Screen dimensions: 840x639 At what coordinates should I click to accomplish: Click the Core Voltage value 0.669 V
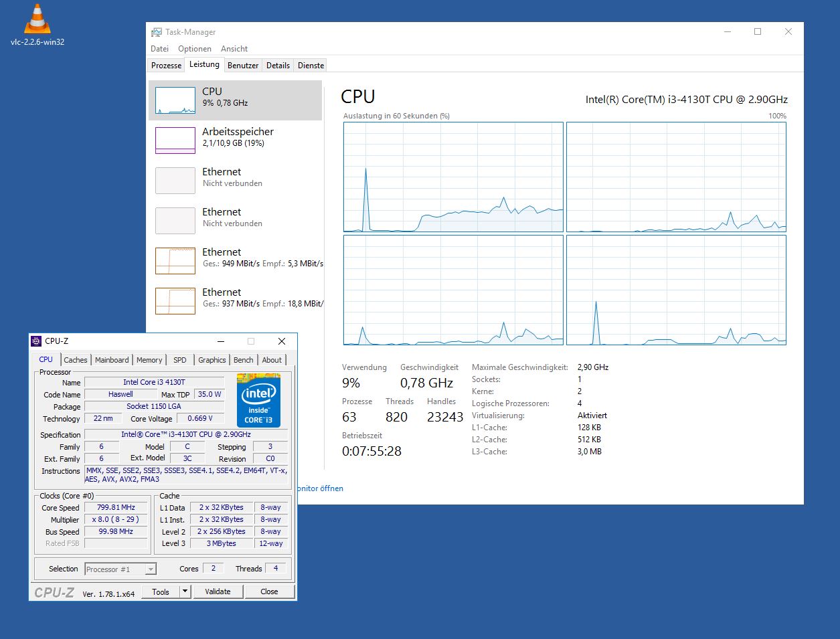[200, 418]
